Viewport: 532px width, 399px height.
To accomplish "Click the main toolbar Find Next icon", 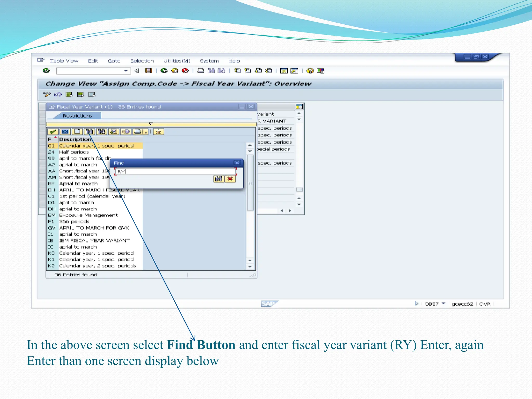I will (x=221, y=71).
